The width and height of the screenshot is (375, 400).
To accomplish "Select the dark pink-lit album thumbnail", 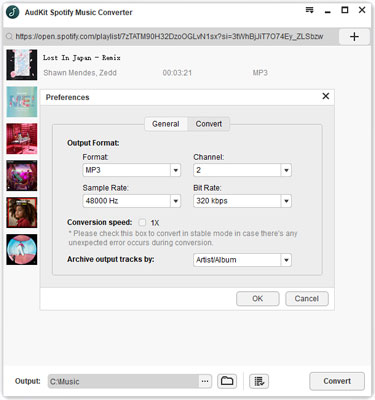I will click(x=22, y=176).
